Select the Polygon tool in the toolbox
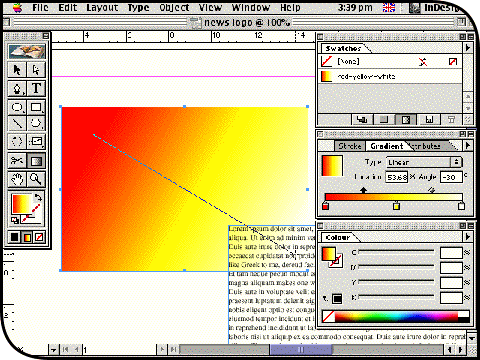This screenshot has height=360, width=480. [x=36, y=123]
